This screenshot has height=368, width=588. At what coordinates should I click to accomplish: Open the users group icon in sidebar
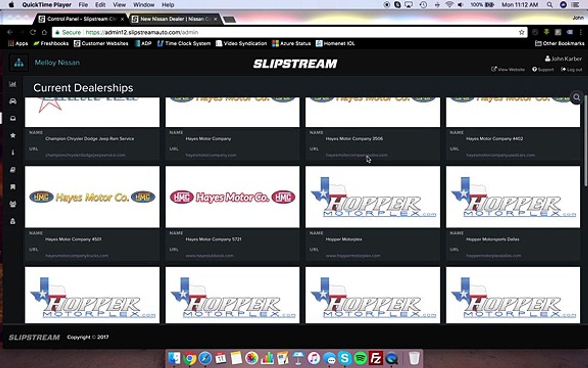pos(13,204)
